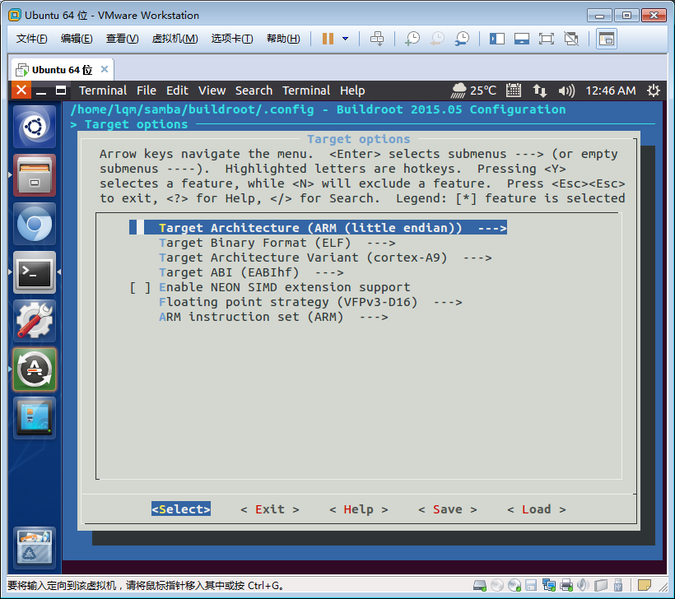Open Ubuntu Dash search from launcher

pos(35,128)
